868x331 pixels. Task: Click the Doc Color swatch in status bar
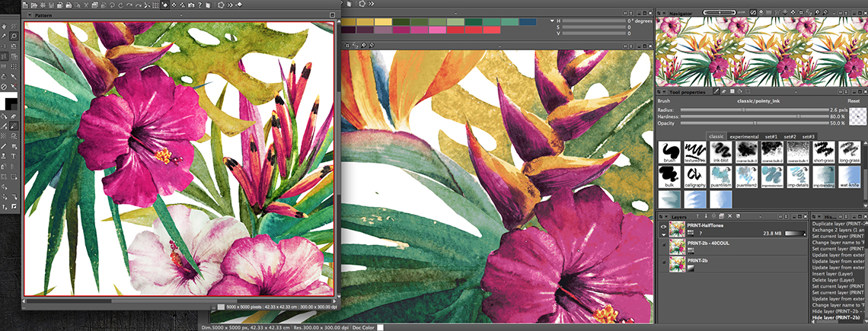pos(380,327)
